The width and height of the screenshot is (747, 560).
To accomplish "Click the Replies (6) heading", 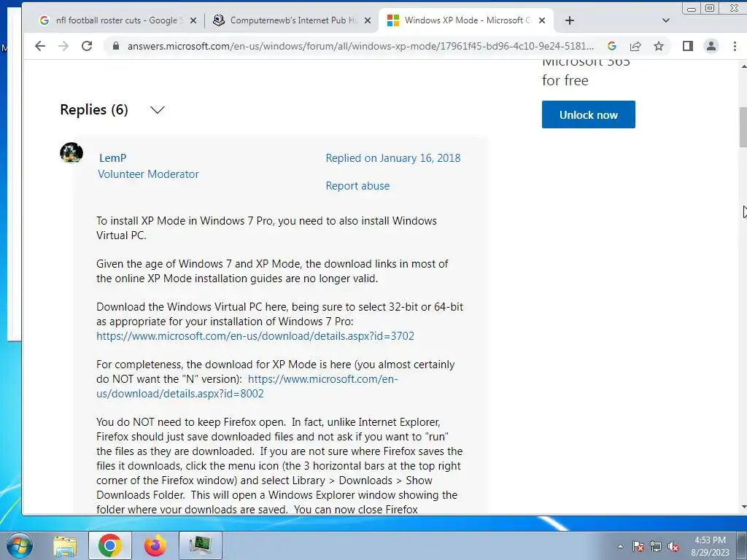I will pyautogui.click(x=94, y=110).
